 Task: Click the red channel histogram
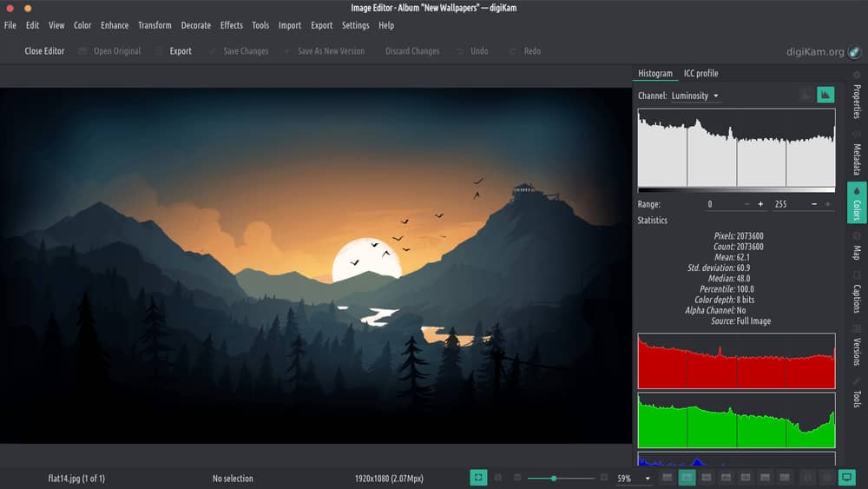tap(736, 361)
